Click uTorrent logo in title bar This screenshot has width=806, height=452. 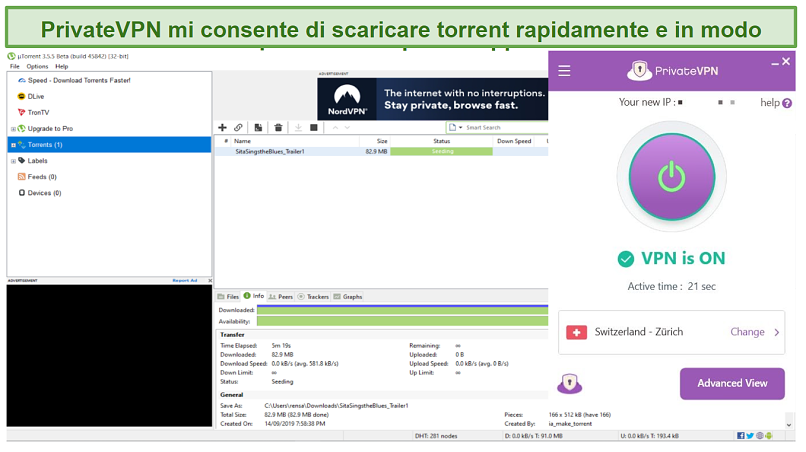pyautogui.click(x=11, y=56)
